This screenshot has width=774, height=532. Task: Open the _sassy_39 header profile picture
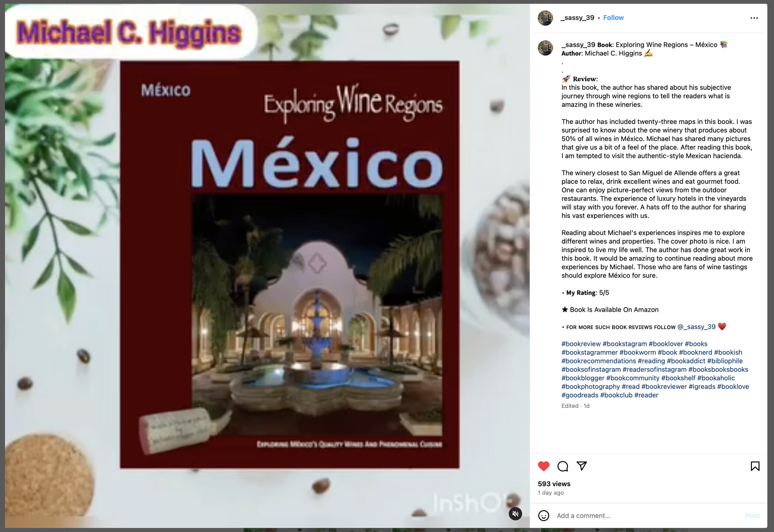click(545, 18)
